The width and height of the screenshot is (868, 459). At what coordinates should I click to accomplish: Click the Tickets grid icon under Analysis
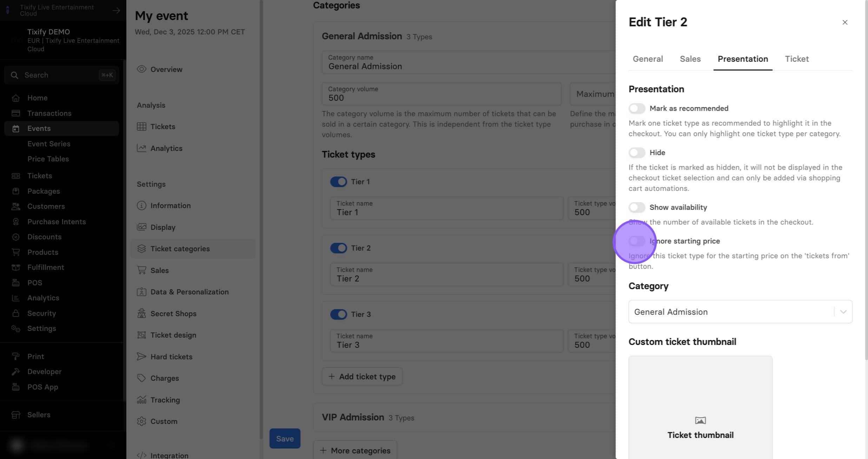tap(141, 127)
